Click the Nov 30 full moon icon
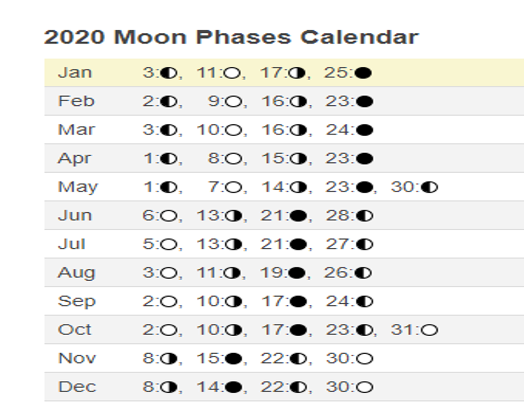 pyautogui.click(x=364, y=359)
